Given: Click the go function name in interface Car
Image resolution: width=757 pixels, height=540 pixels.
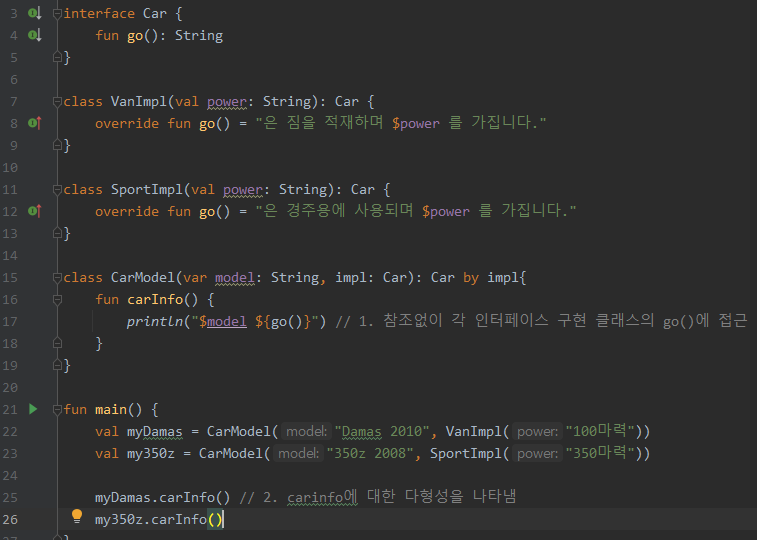Looking at the screenshot, I should point(135,36).
